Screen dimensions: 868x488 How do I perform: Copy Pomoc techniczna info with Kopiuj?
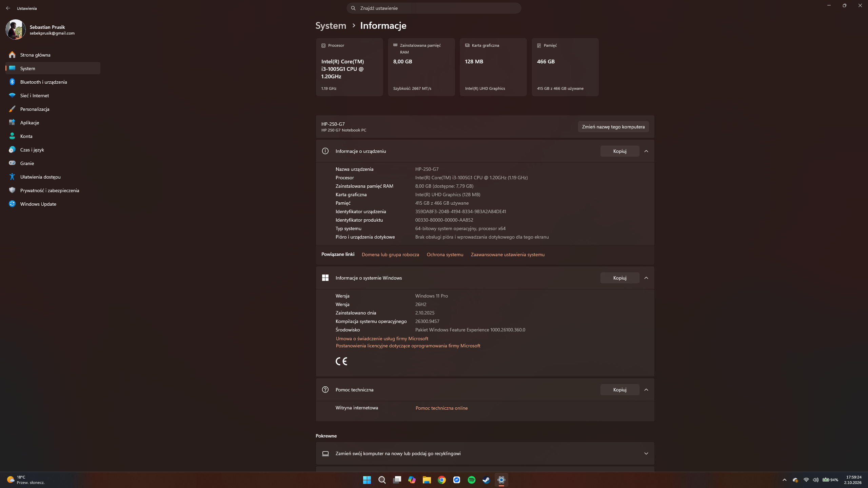(619, 390)
